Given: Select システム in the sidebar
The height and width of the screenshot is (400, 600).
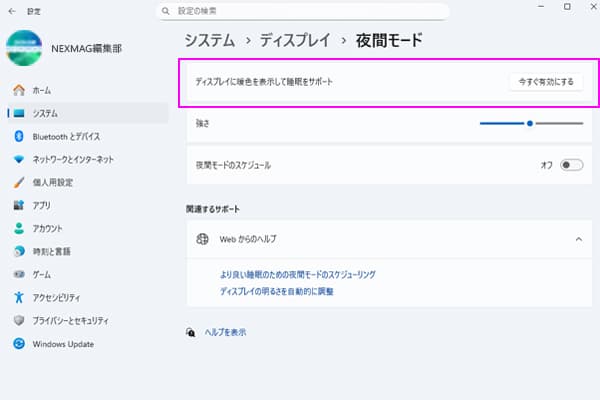Looking at the screenshot, I should 88,113.
